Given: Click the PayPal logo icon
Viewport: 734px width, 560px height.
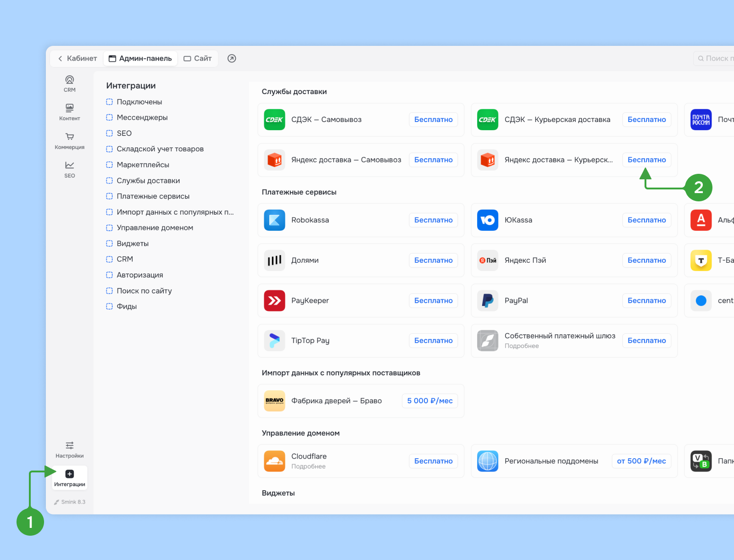Looking at the screenshot, I should pyautogui.click(x=488, y=301).
